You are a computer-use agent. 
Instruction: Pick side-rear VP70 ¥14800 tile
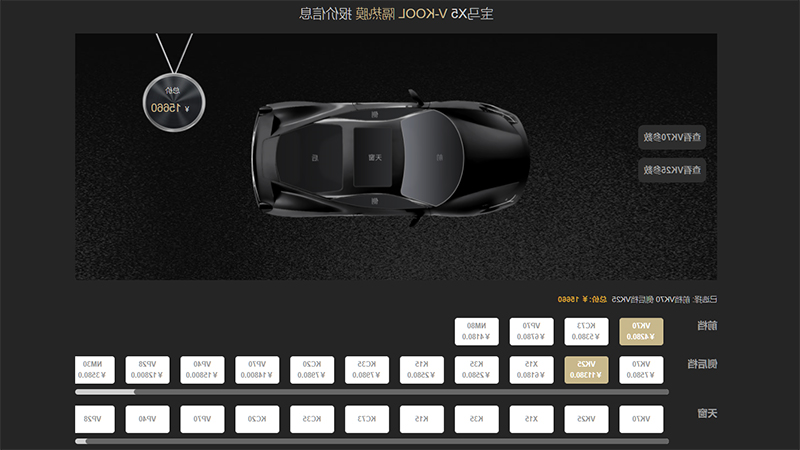[257, 370]
